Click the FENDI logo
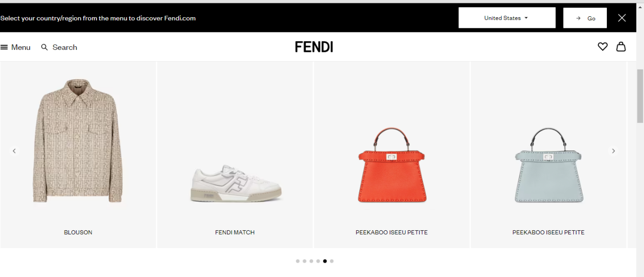The width and height of the screenshot is (644, 277). [314, 47]
